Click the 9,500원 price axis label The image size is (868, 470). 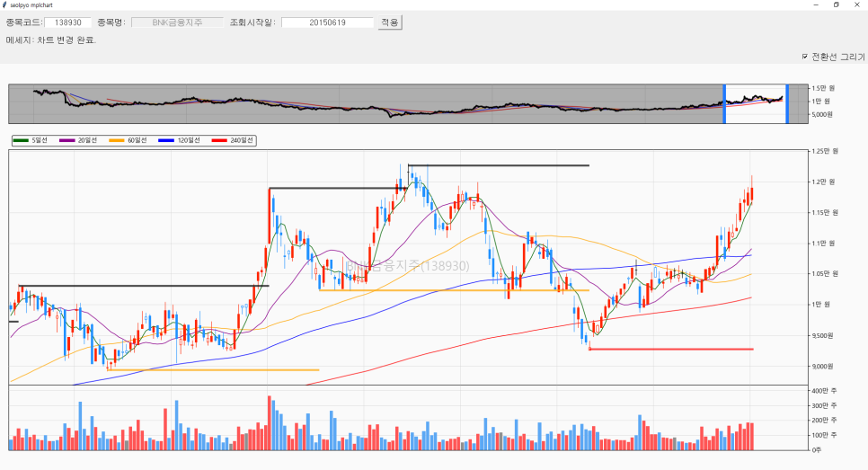pos(822,335)
